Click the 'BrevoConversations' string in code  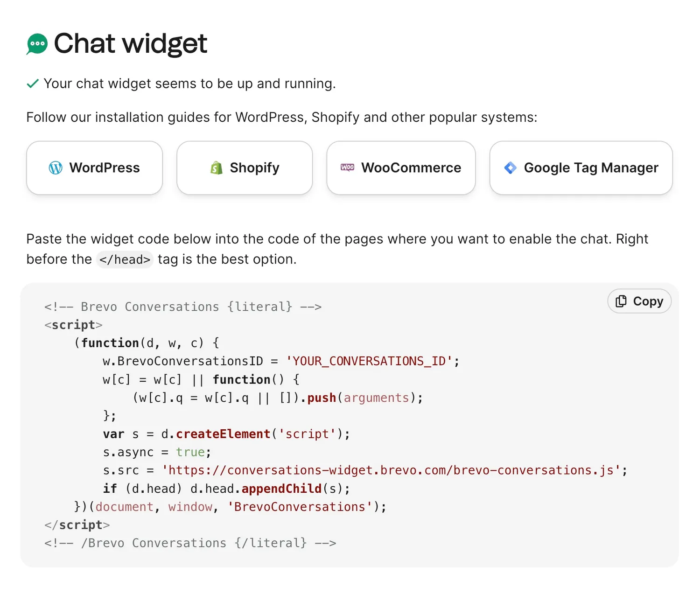pos(300,507)
